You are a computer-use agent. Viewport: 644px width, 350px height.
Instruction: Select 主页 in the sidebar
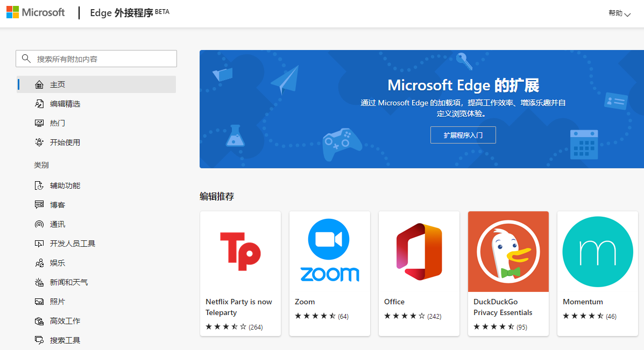coord(96,84)
